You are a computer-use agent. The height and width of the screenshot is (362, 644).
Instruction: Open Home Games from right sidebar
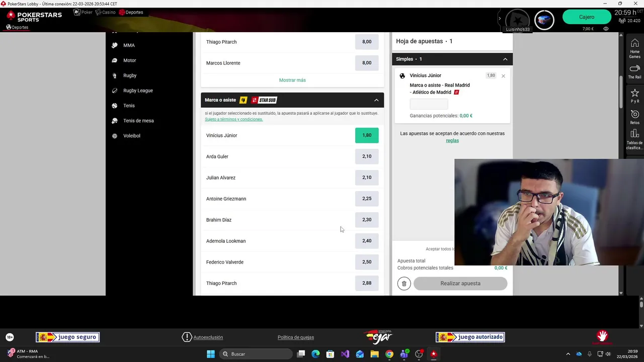pyautogui.click(x=634, y=48)
